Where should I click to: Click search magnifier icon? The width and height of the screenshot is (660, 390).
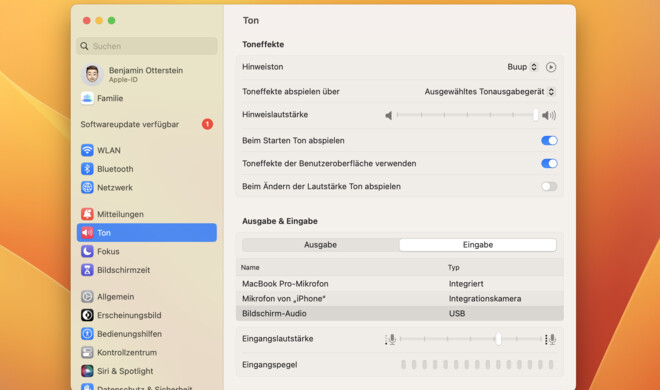(84, 46)
